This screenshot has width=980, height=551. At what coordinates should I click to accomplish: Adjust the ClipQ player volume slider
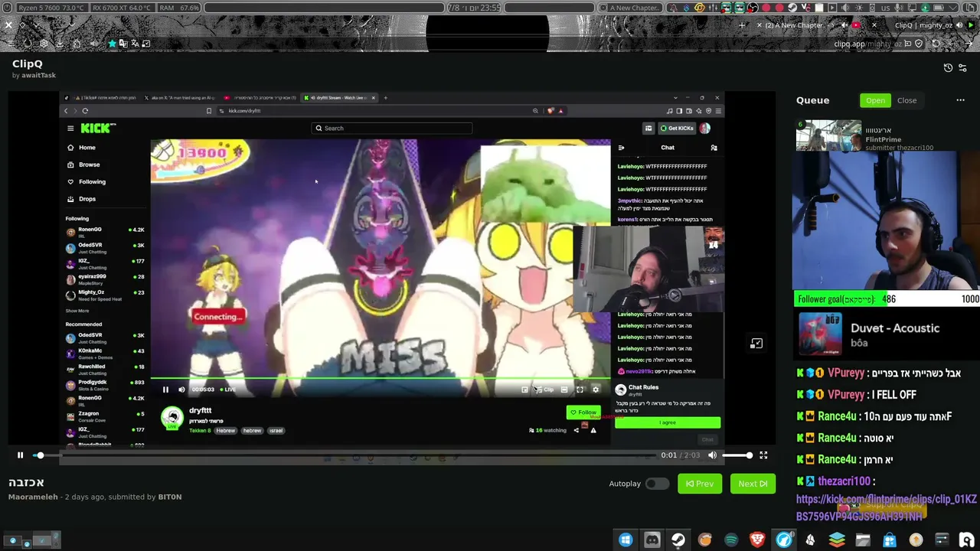[737, 455]
